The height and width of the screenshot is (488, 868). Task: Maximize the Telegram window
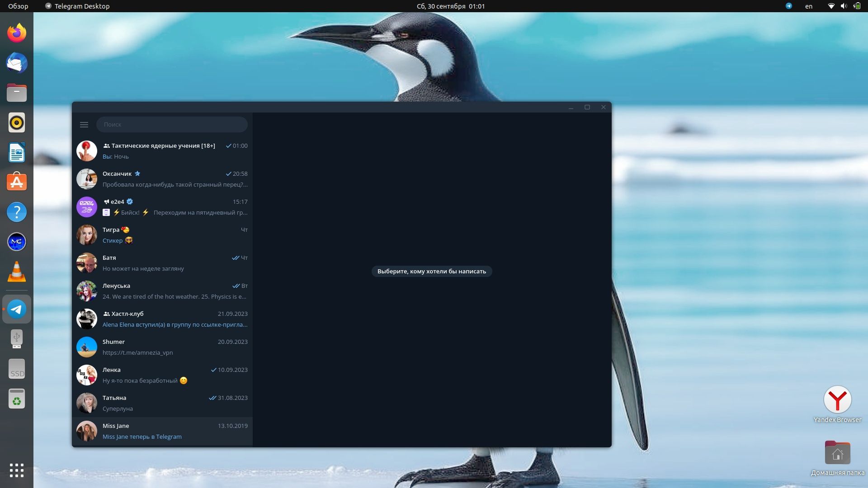click(587, 108)
